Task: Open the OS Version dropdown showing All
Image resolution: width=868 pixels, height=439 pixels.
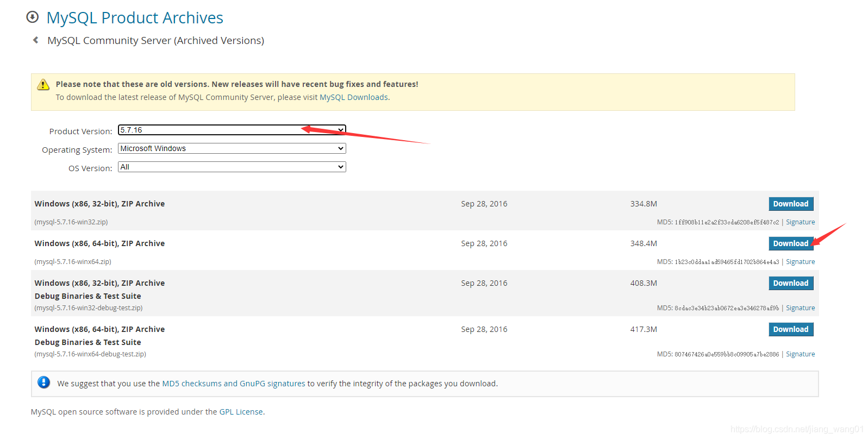Action: click(x=232, y=167)
